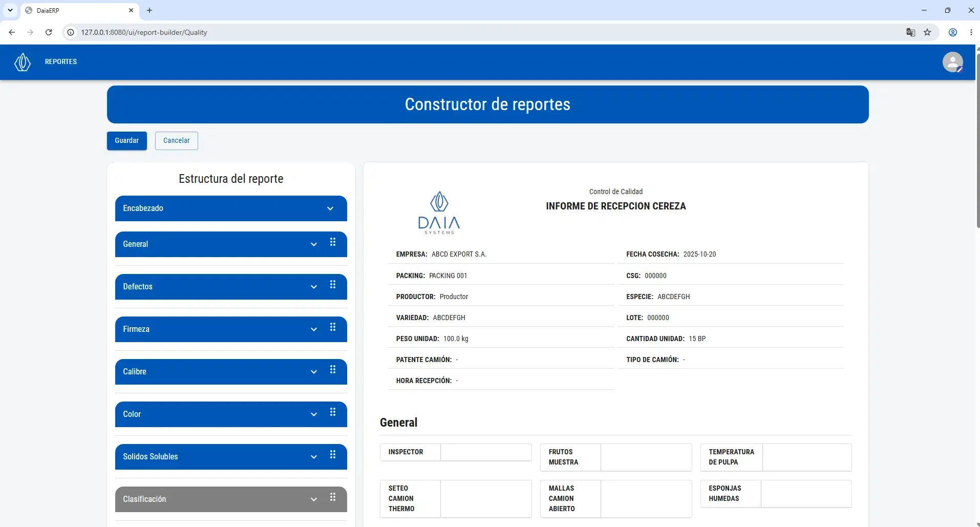Click the 'HORA RECEPCIÓN:' label
The height and width of the screenshot is (527, 980).
pyautogui.click(x=424, y=381)
